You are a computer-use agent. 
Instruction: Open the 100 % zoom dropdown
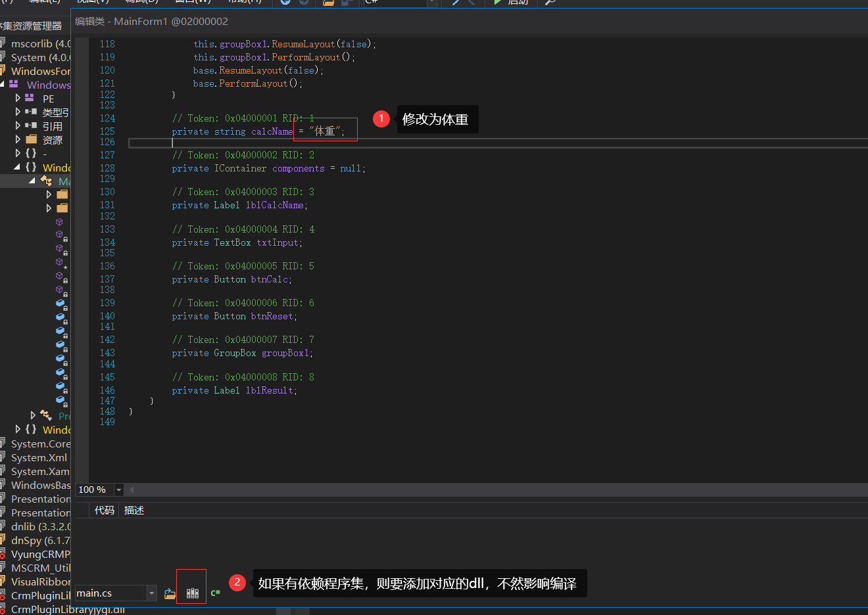(x=118, y=490)
